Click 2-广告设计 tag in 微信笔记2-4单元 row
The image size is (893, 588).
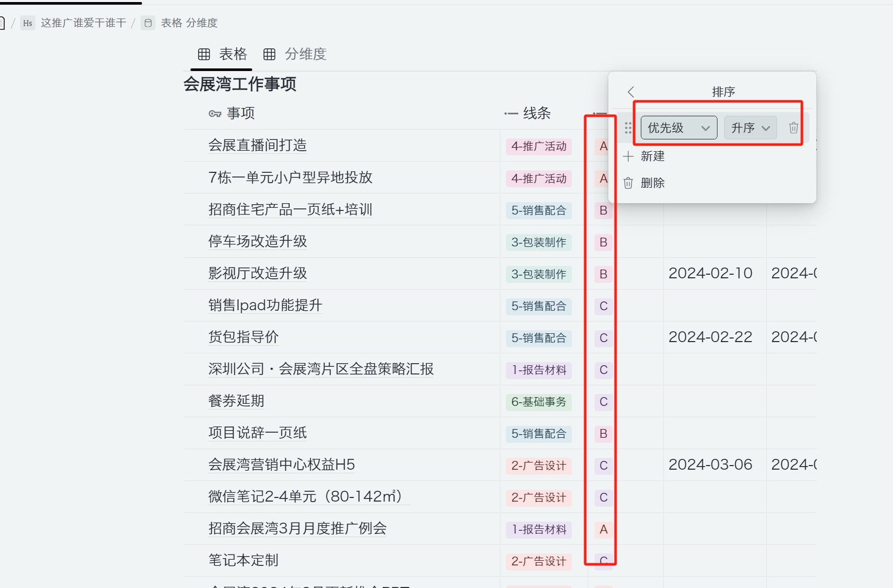(x=539, y=497)
